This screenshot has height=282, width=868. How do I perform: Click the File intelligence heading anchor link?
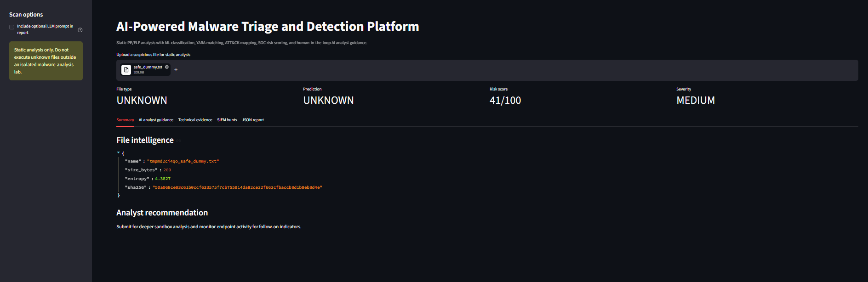point(179,141)
